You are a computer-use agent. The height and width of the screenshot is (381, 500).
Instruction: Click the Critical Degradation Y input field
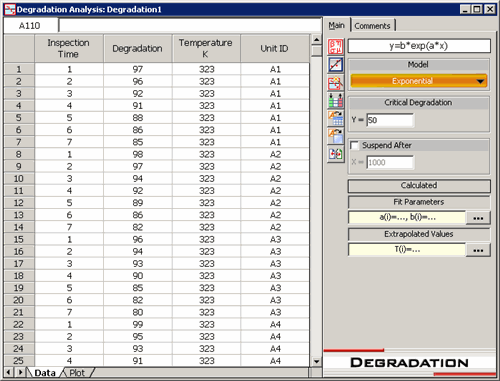click(x=390, y=120)
